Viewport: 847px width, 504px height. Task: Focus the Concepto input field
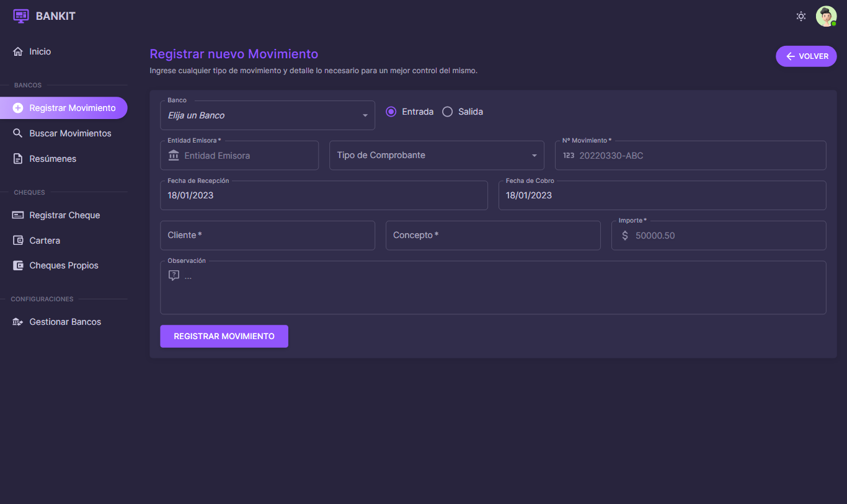click(493, 236)
